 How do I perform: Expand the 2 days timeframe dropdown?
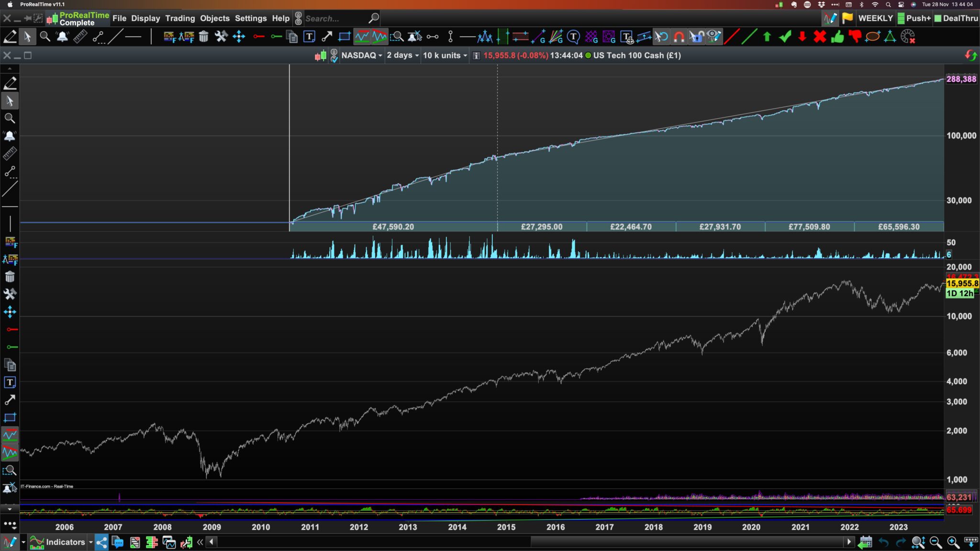point(403,55)
